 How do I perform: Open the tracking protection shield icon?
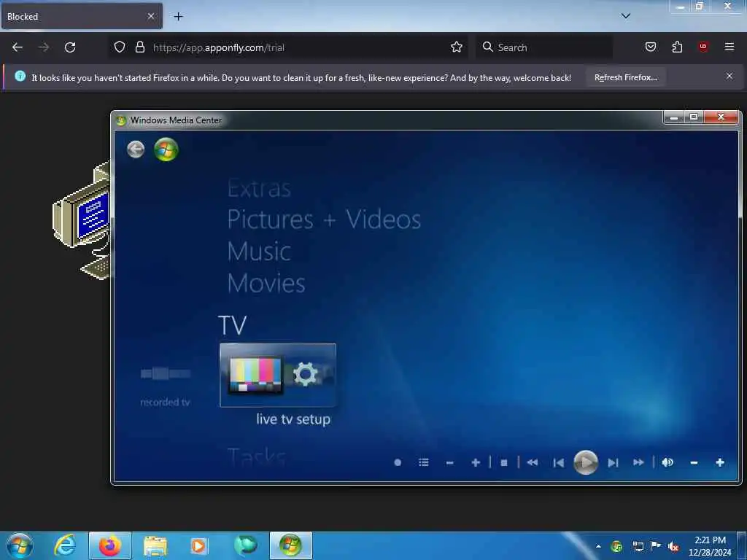[x=120, y=47]
